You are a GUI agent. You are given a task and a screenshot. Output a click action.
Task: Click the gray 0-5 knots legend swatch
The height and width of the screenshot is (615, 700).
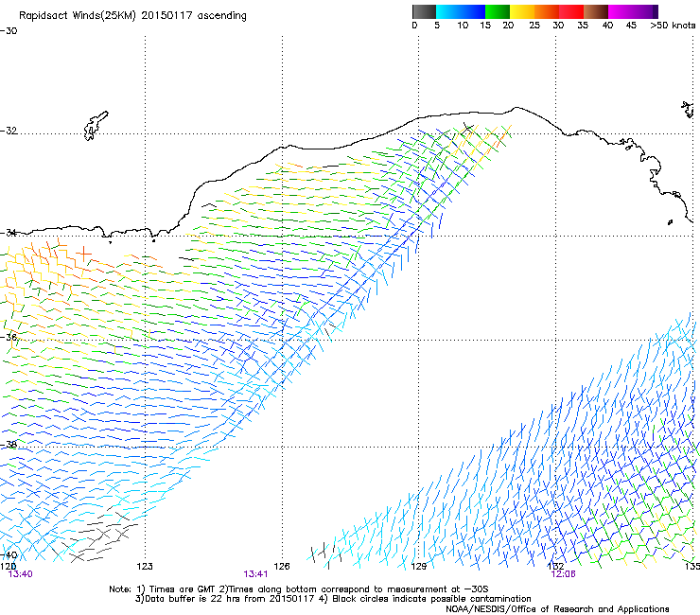424,11
